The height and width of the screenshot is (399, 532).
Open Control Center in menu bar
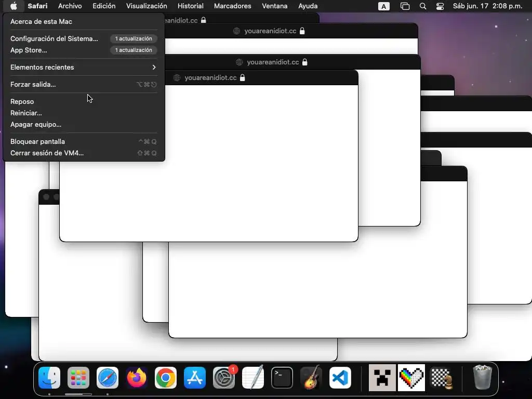click(440, 6)
